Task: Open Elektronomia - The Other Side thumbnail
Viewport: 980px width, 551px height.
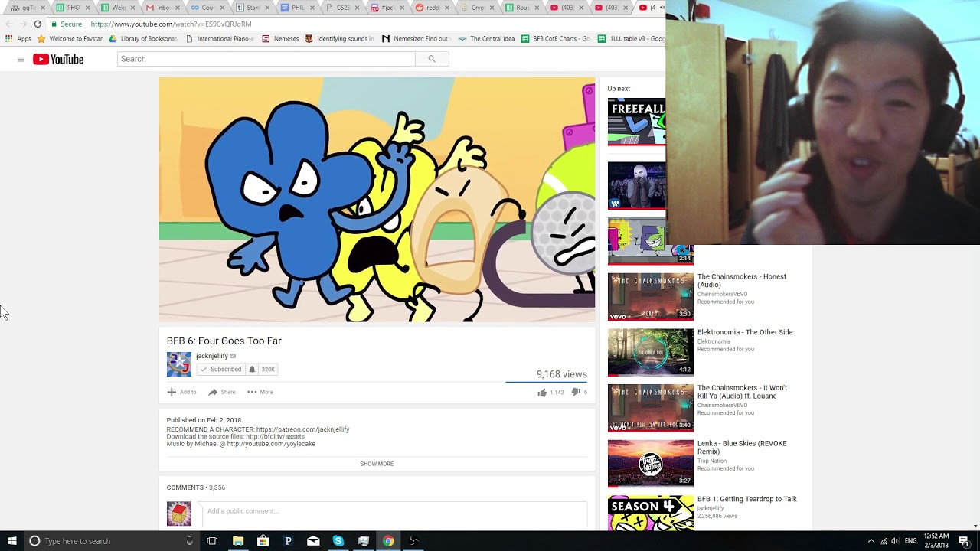Action: pyautogui.click(x=651, y=353)
